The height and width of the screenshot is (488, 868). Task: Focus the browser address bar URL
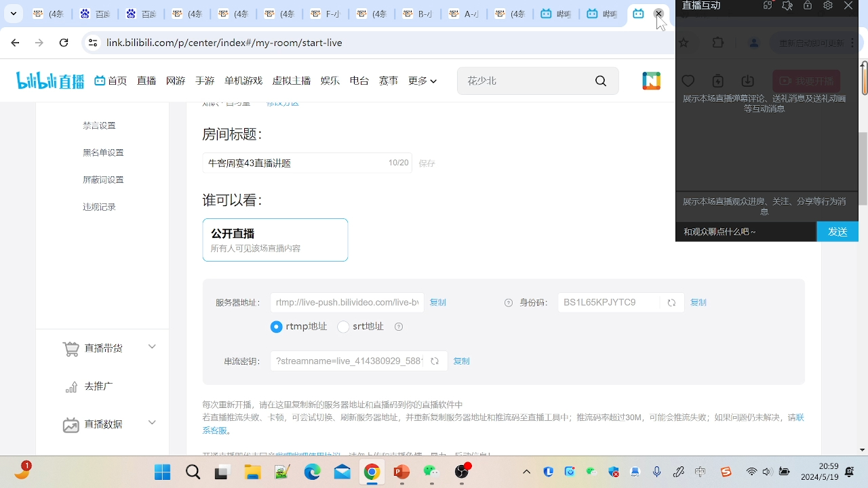tap(224, 43)
